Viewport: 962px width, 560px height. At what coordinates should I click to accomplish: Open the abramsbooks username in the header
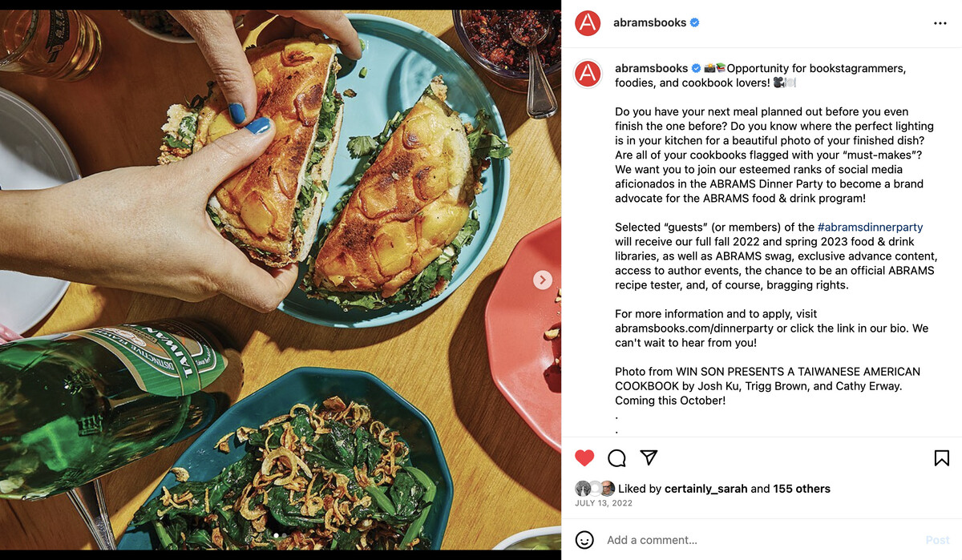coord(649,23)
